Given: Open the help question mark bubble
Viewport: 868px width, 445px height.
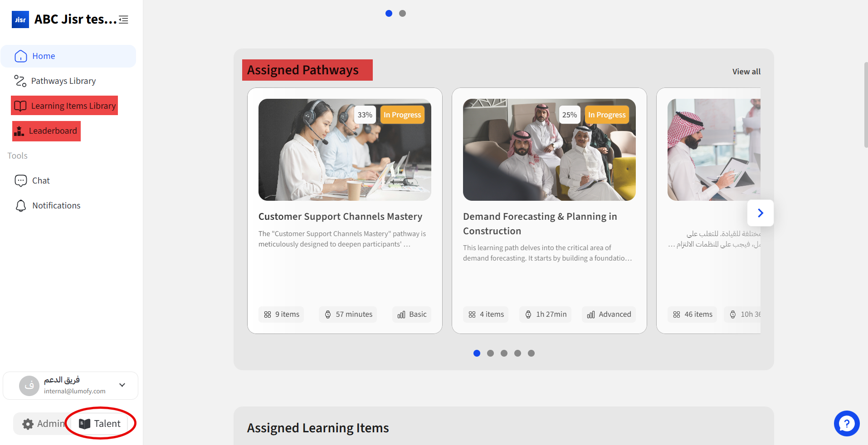Looking at the screenshot, I should coord(847,423).
